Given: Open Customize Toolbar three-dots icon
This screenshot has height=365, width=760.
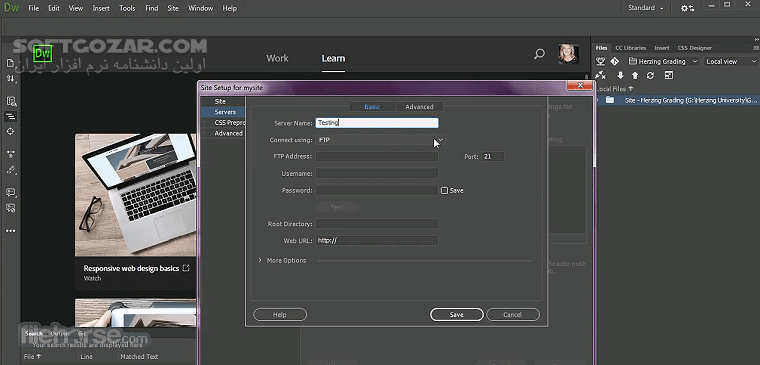Looking at the screenshot, I should [x=10, y=231].
